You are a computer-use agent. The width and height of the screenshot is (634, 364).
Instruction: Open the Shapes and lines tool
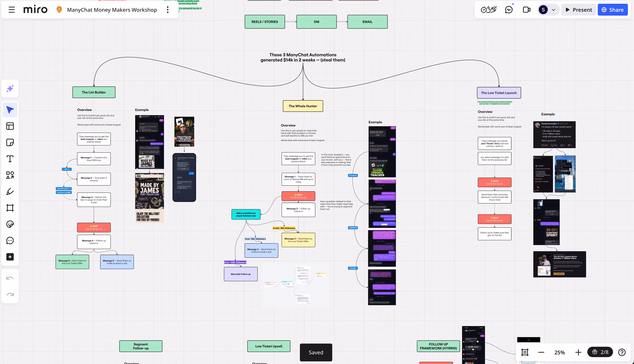tap(10, 175)
